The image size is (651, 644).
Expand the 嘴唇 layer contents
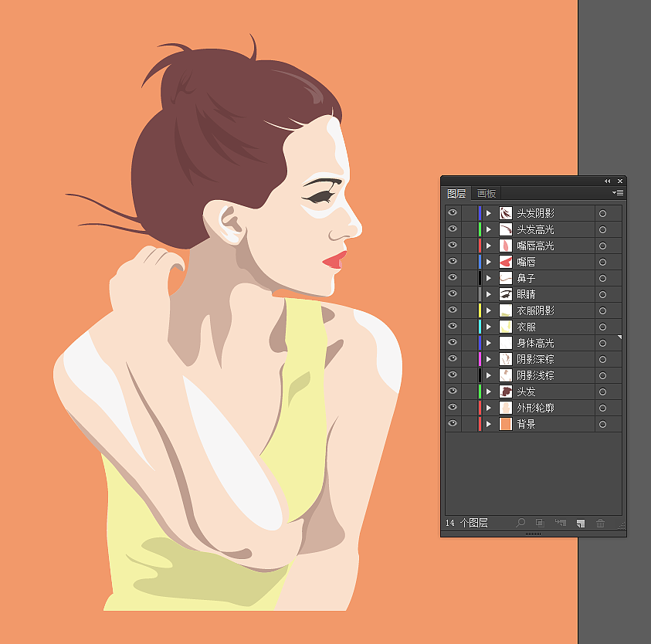pos(489,262)
